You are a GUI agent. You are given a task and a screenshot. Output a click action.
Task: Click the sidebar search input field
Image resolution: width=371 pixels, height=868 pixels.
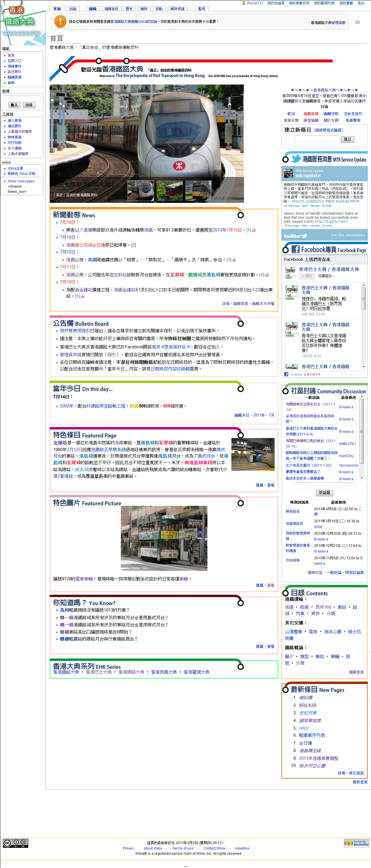[x=22, y=98]
